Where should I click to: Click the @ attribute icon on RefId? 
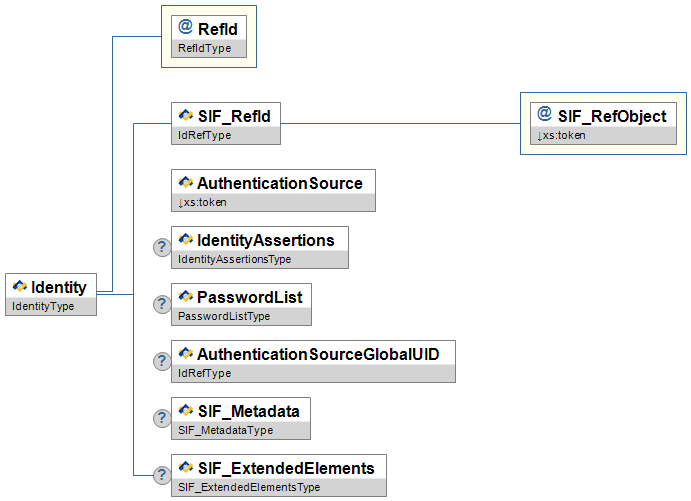185,28
